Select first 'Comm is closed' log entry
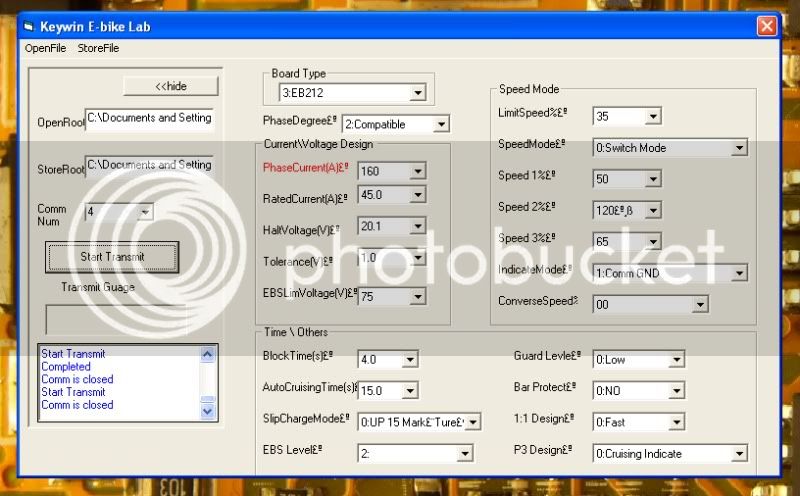The image size is (800, 496). [77, 379]
